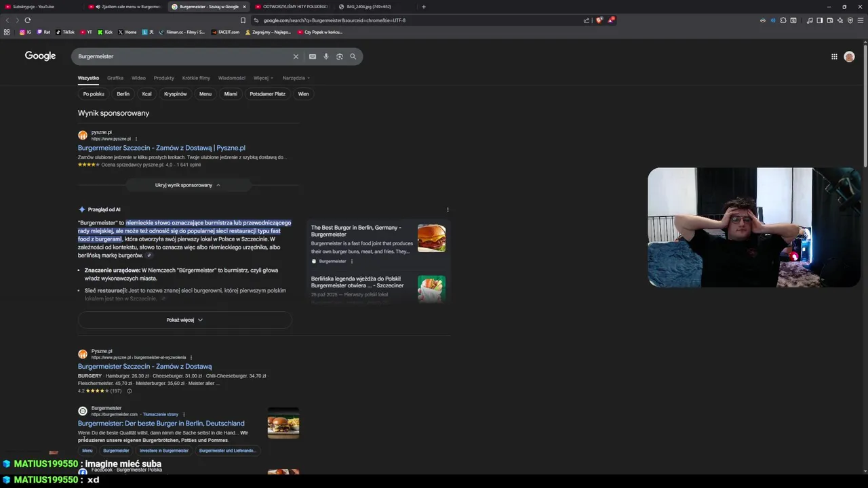Click the Tłumaczenie strony translate link

[161, 414]
